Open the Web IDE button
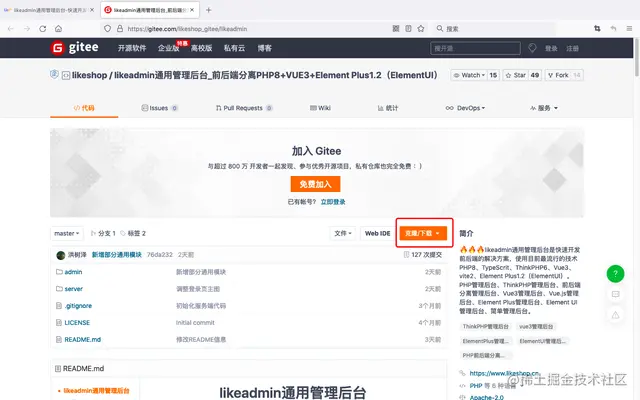The image size is (640, 400). point(378,233)
